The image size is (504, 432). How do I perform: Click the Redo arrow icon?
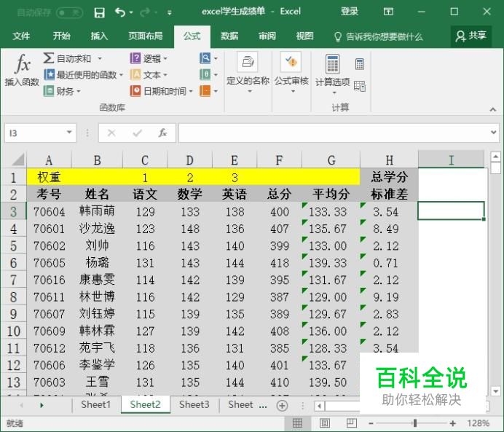coord(145,12)
